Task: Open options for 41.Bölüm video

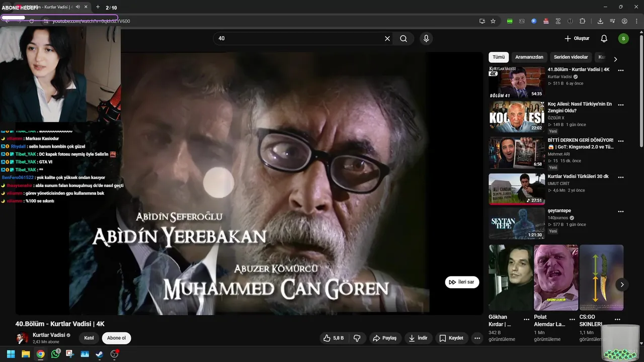Action: tap(621, 70)
